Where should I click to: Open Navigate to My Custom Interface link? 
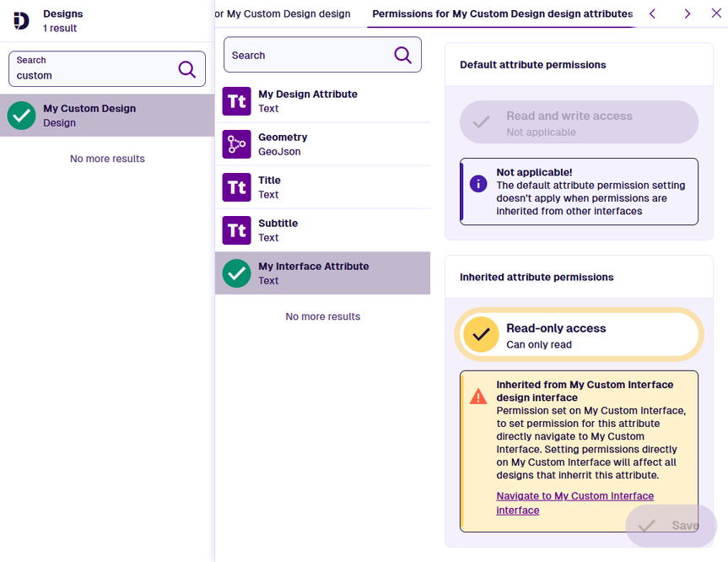[x=574, y=503]
